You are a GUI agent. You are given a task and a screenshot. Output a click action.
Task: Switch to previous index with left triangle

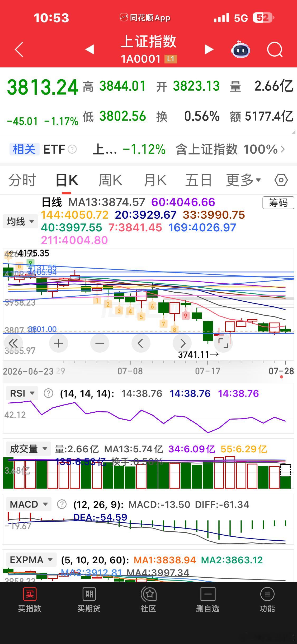point(90,49)
